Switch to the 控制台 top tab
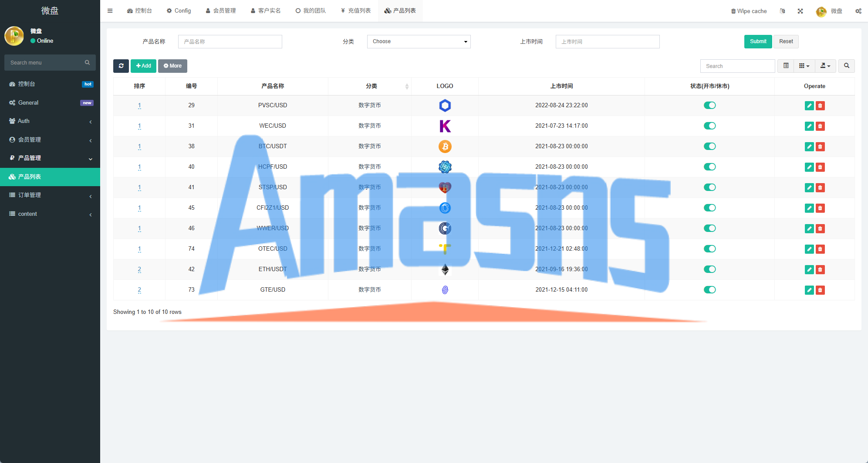 (139, 10)
